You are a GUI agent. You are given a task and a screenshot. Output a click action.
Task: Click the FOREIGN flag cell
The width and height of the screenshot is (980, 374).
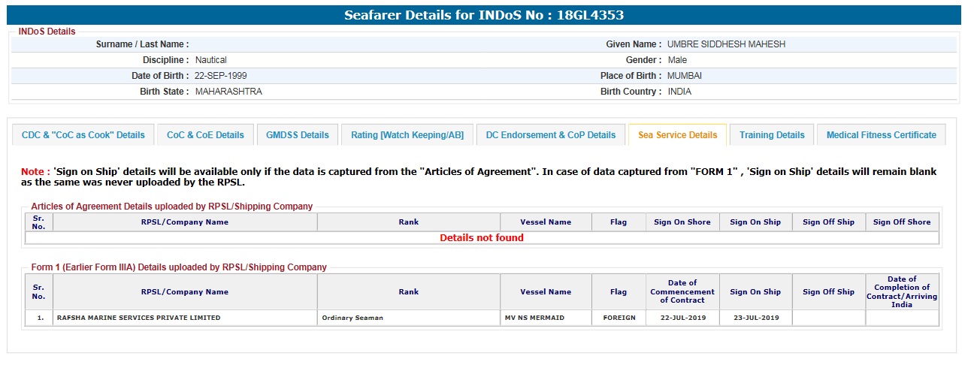[x=619, y=318]
